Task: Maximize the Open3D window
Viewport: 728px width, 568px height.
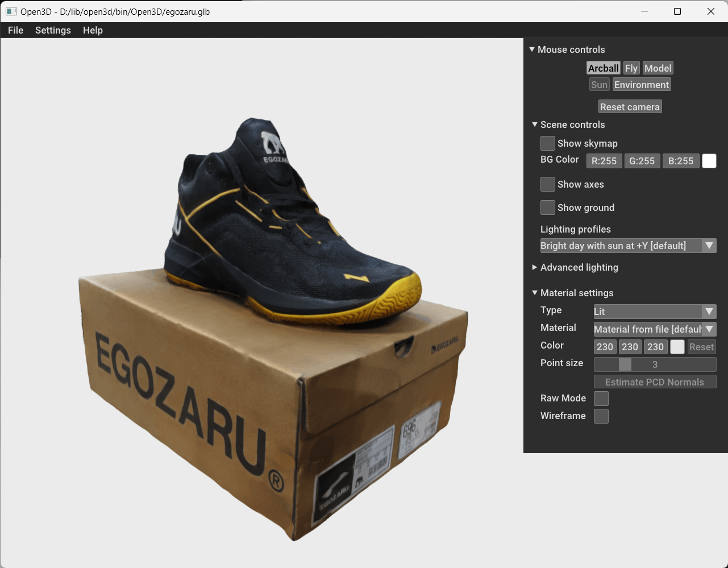Action: [x=677, y=11]
